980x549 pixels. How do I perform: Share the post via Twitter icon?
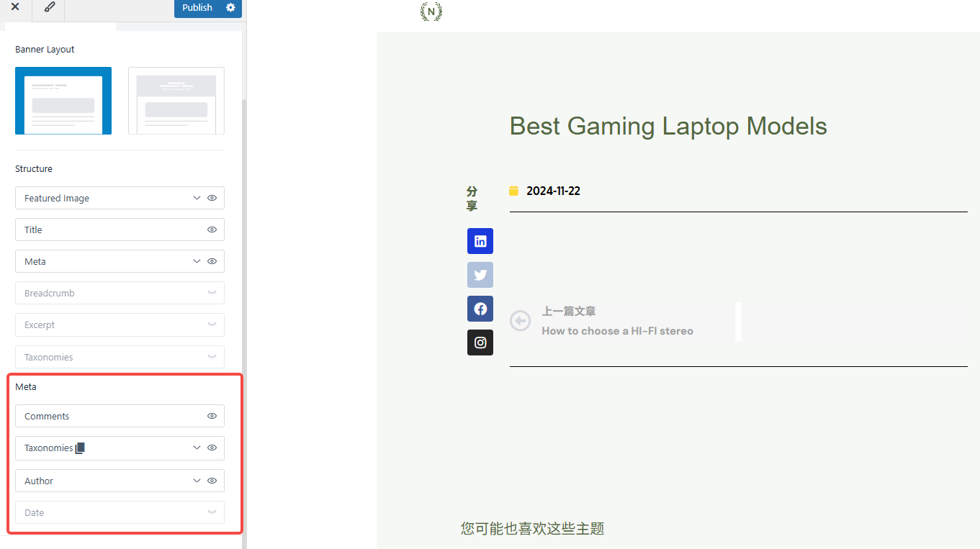click(x=480, y=275)
